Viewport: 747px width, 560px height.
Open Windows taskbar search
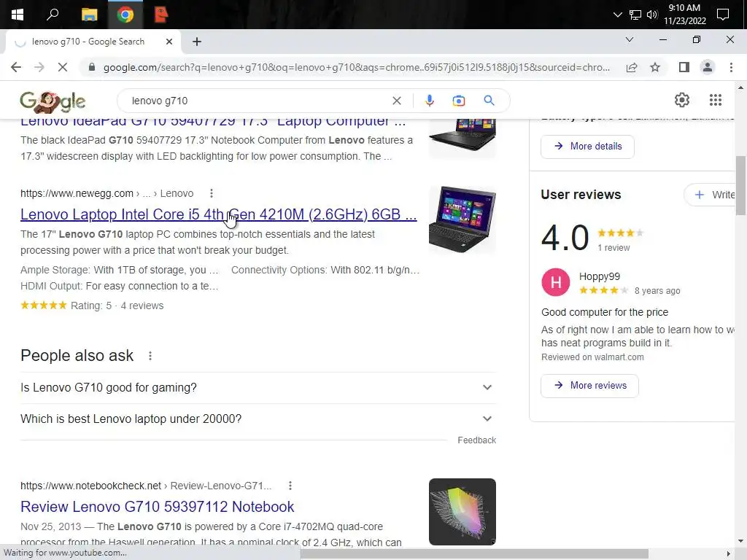point(53,15)
